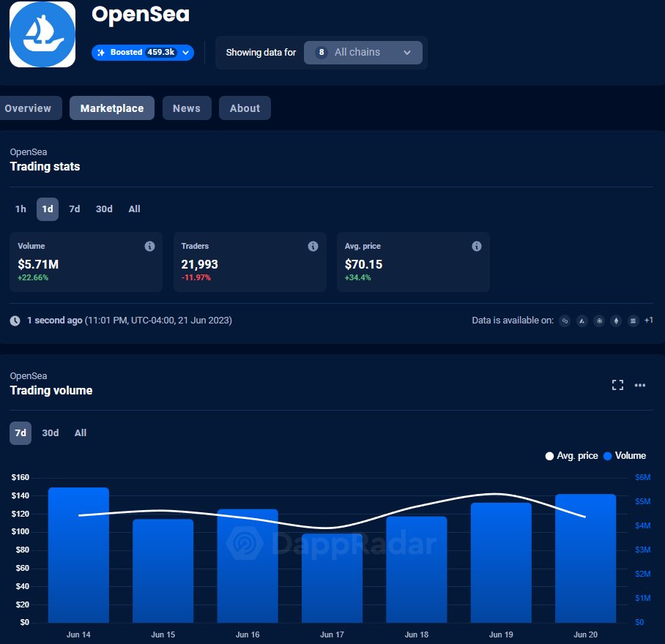The width and height of the screenshot is (665, 644).
Task: Click the $160 left axis label
Action: click(x=20, y=477)
